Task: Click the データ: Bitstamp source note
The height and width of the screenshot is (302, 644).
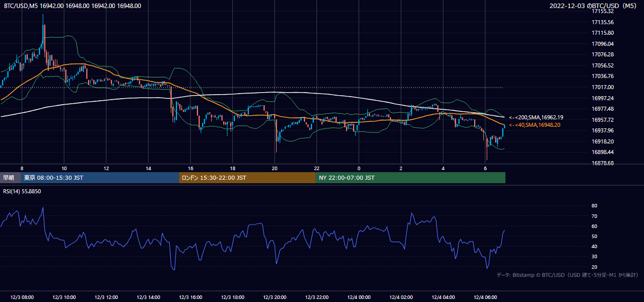Action: 567,275
